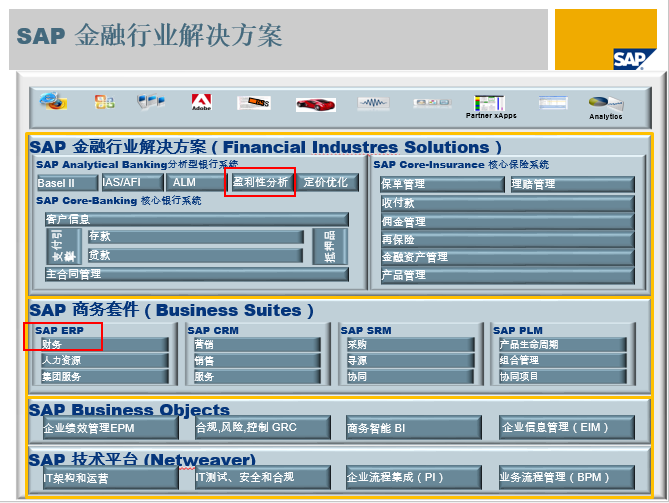
Task: Click the application window thumbnail icon
Action: [x=553, y=103]
